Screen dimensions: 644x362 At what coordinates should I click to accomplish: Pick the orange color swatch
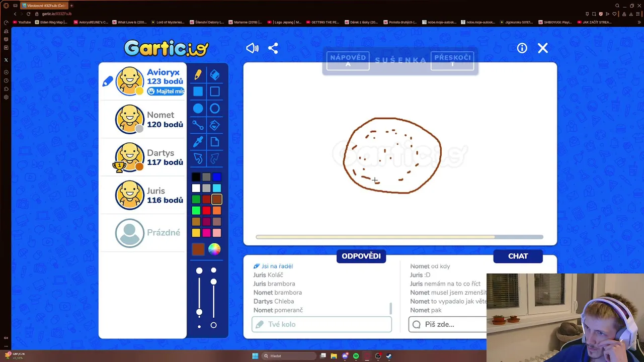click(x=217, y=211)
